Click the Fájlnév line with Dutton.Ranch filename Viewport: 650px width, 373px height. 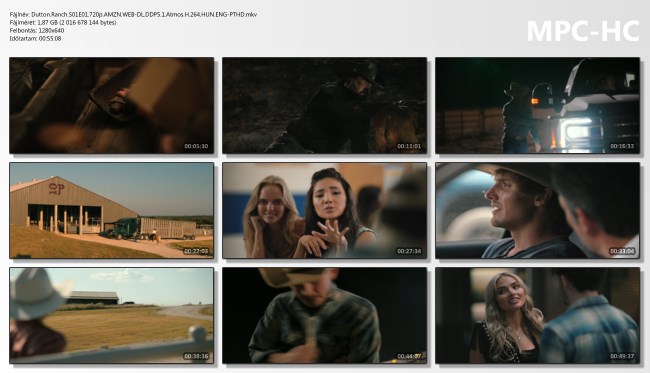click(x=133, y=15)
